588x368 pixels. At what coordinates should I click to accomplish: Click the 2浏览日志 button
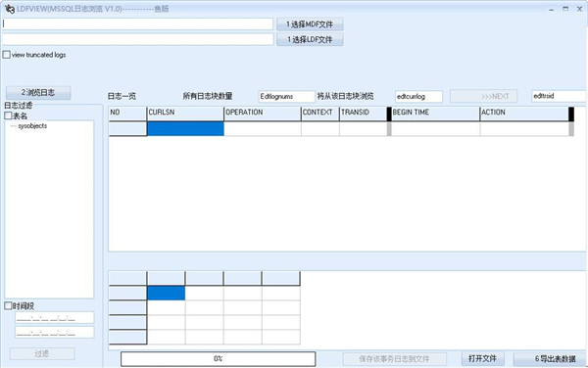point(38,92)
